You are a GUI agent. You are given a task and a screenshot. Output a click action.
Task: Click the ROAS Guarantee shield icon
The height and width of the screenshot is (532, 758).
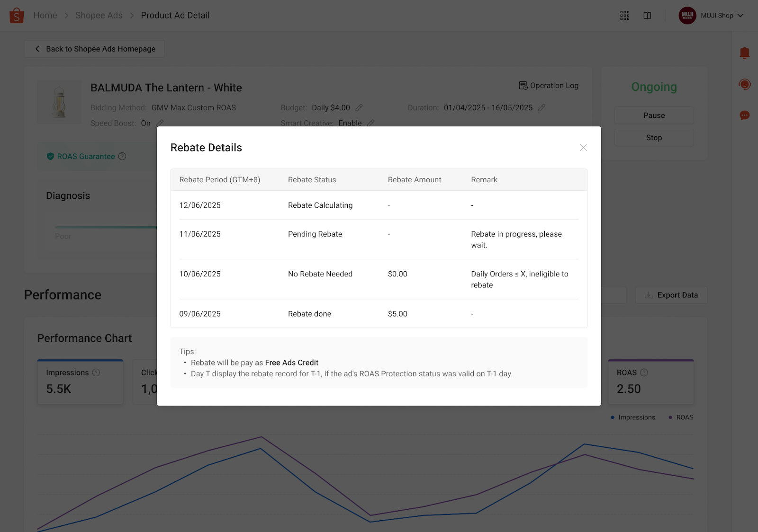point(50,156)
